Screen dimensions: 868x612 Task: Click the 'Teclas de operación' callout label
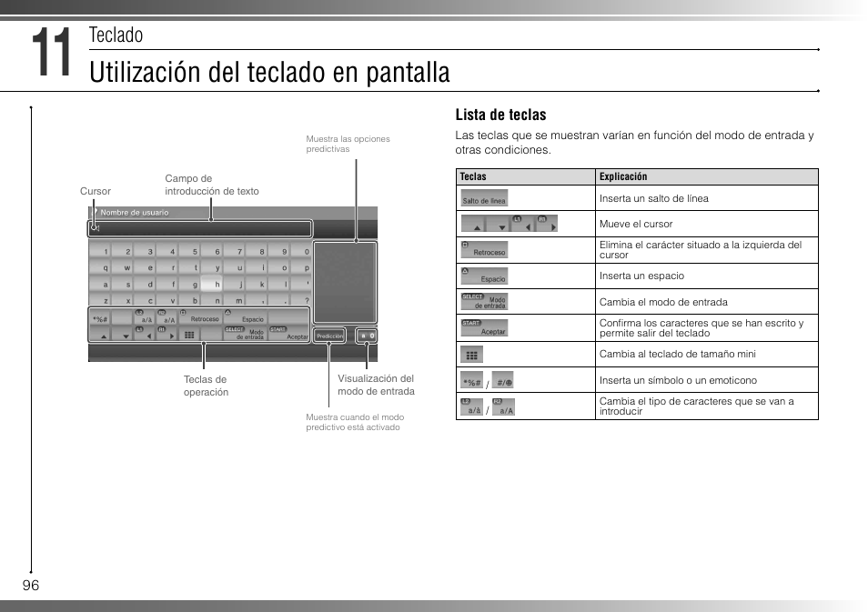(206, 386)
